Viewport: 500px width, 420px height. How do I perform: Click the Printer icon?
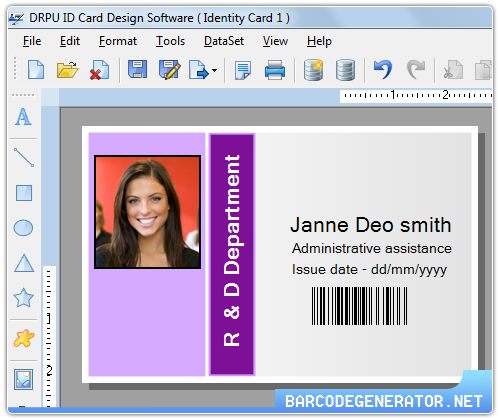[275, 70]
